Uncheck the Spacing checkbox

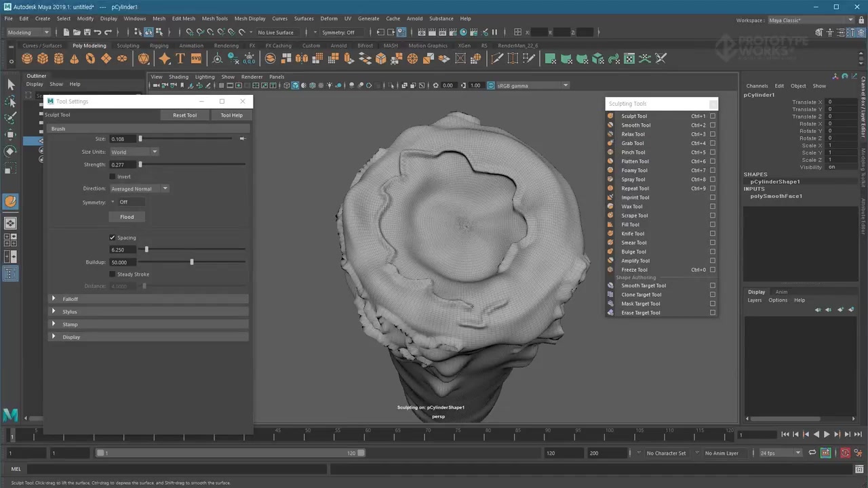click(113, 238)
